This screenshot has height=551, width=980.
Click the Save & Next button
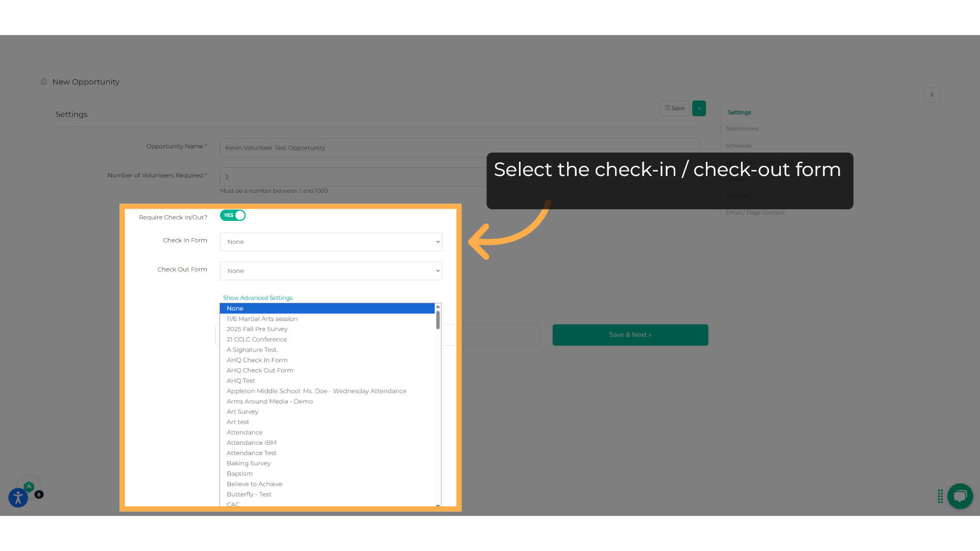click(x=630, y=335)
